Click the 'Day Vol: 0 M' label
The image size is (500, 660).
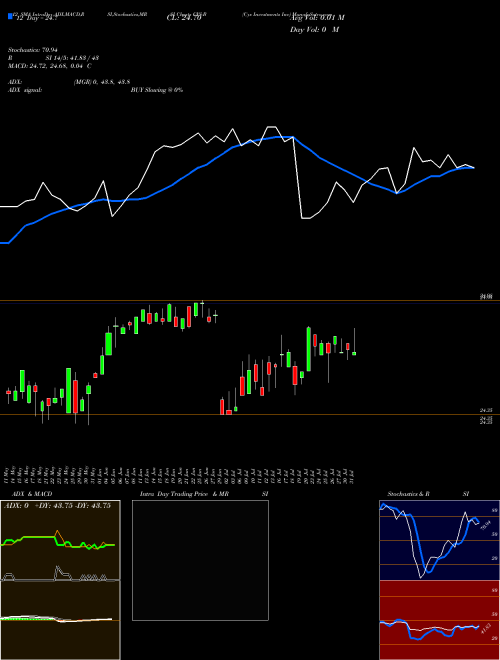314,29
